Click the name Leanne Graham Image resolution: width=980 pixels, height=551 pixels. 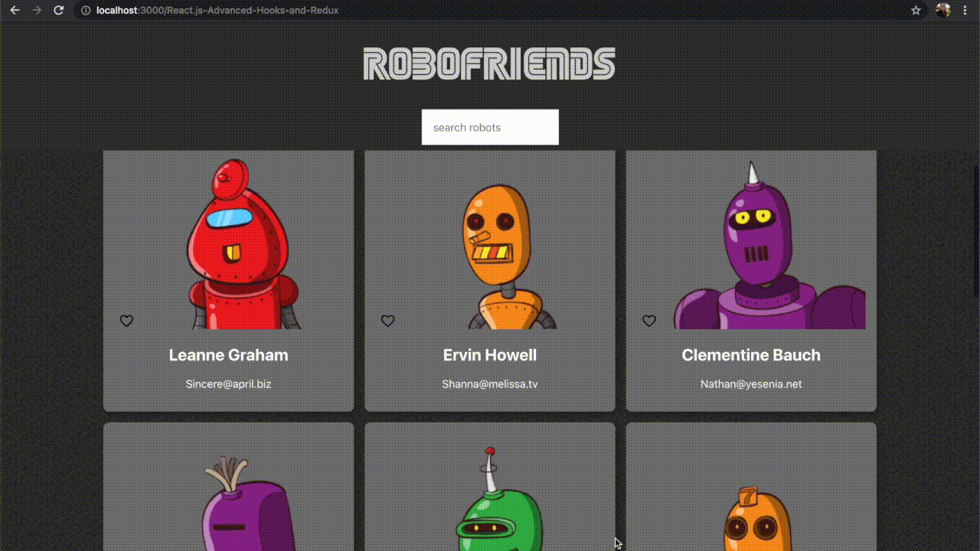point(229,355)
